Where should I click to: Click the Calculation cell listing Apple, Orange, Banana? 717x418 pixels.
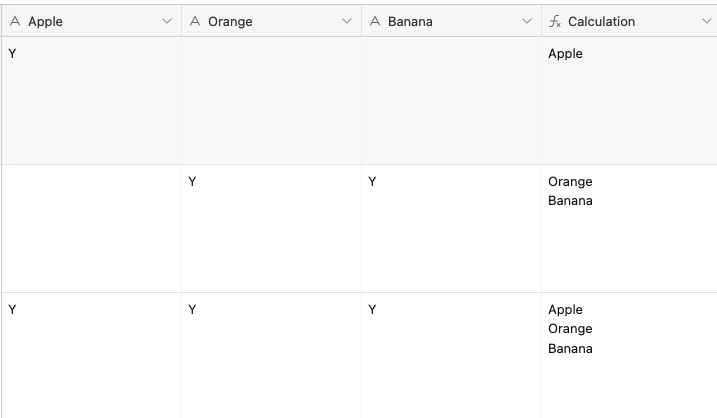point(629,355)
